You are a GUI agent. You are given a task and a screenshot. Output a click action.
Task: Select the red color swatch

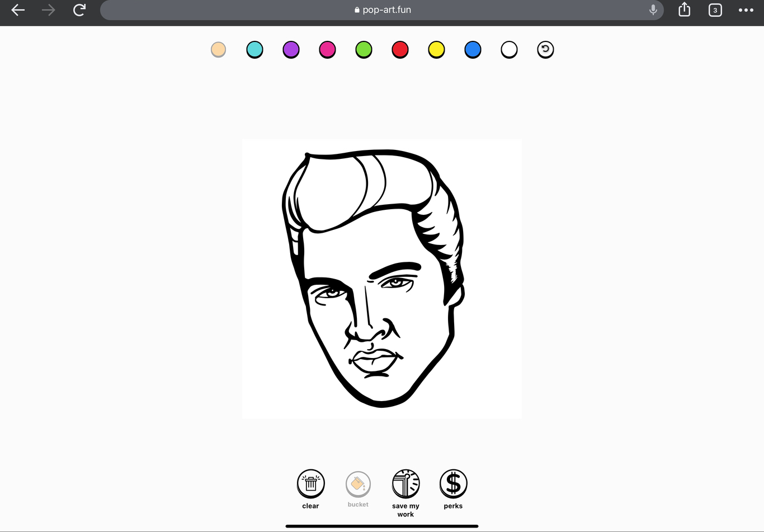tap(400, 50)
